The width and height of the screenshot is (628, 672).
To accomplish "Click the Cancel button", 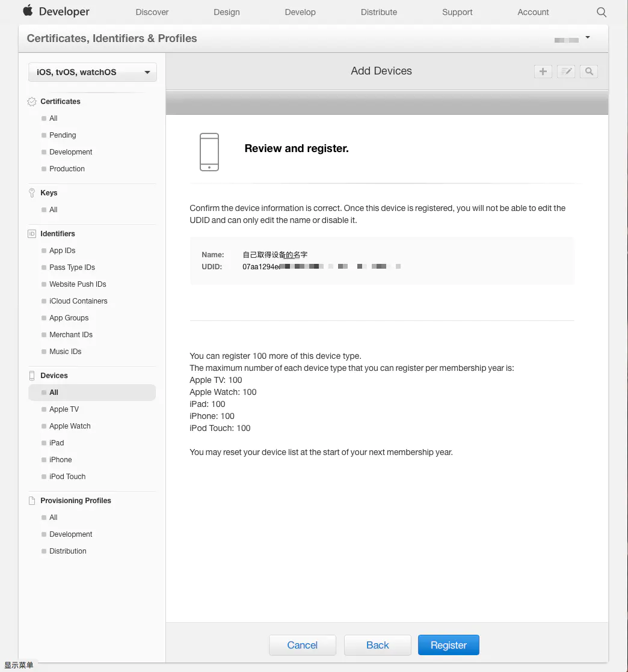I will [x=303, y=645].
